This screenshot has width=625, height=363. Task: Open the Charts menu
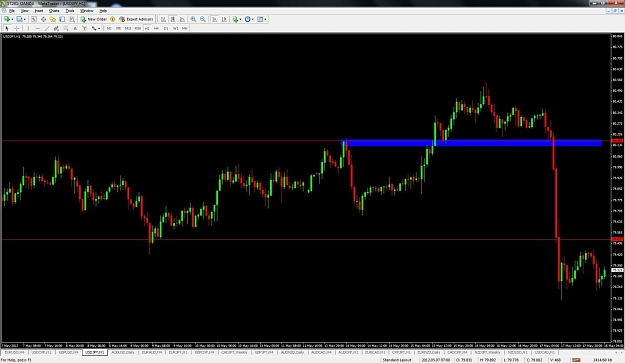click(x=54, y=11)
